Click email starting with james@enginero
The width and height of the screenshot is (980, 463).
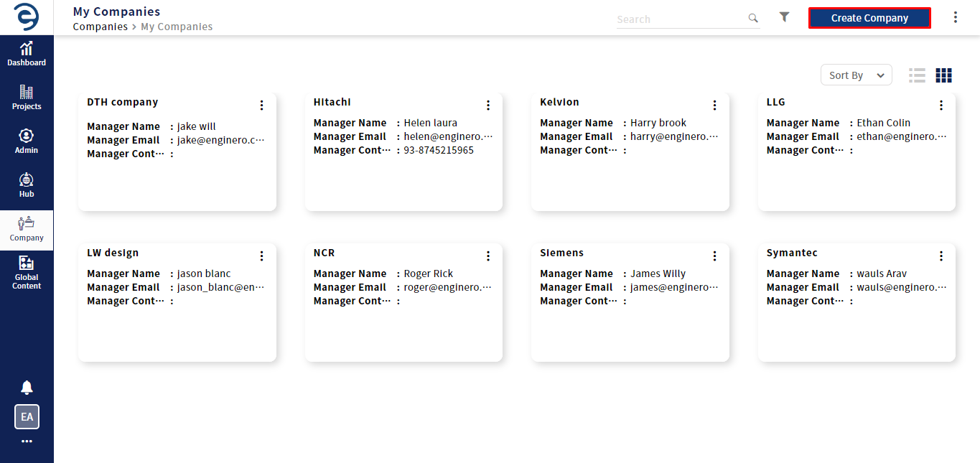coord(674,287)
